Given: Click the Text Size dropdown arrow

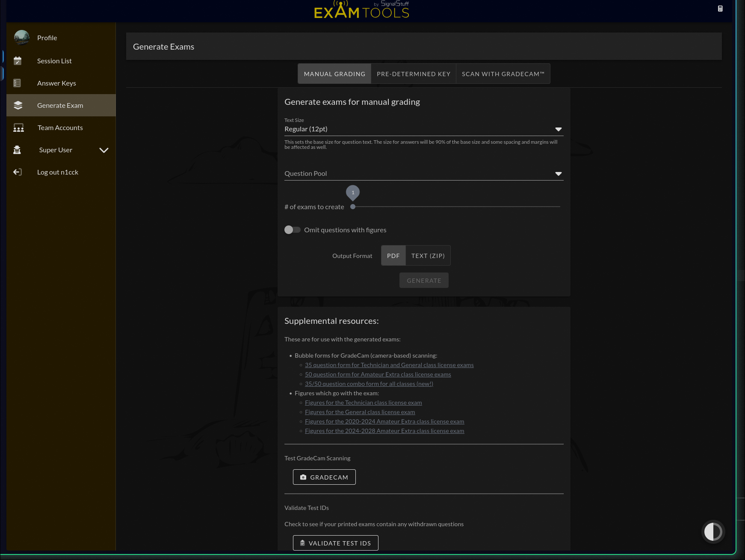Looking at the screenshot, I should click(558, 129).
